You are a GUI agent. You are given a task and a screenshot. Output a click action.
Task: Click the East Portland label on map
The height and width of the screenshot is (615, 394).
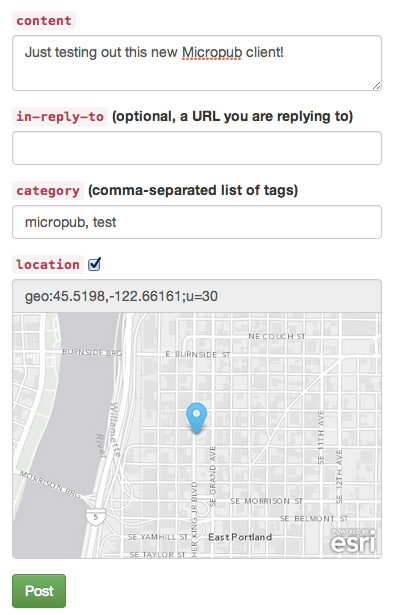[x=240, y=537]
